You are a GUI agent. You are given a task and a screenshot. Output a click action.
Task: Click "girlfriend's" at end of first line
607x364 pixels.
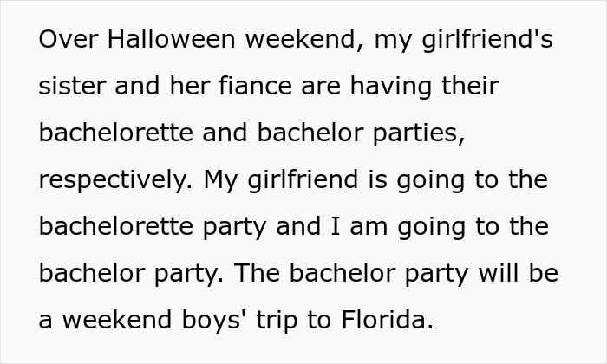pos(464,40)
